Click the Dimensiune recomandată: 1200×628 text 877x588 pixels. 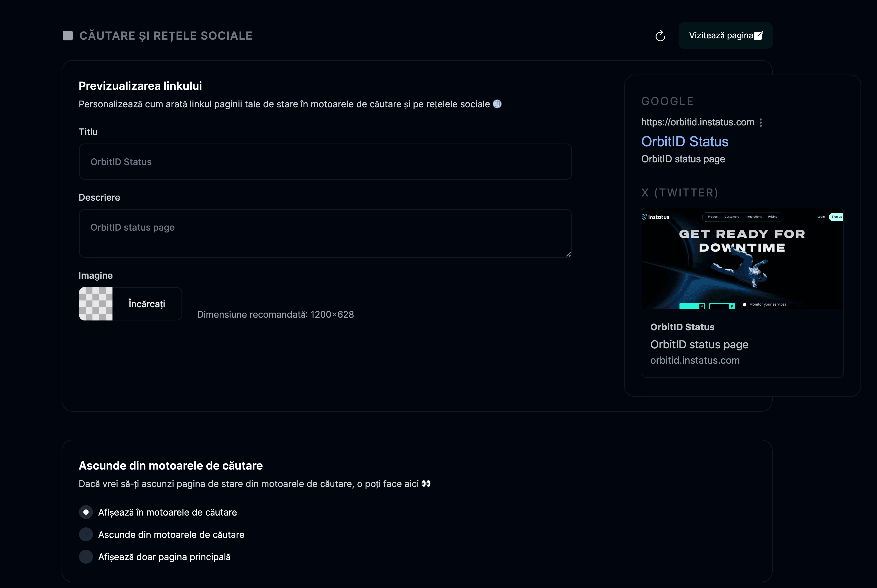click(275, 315)
